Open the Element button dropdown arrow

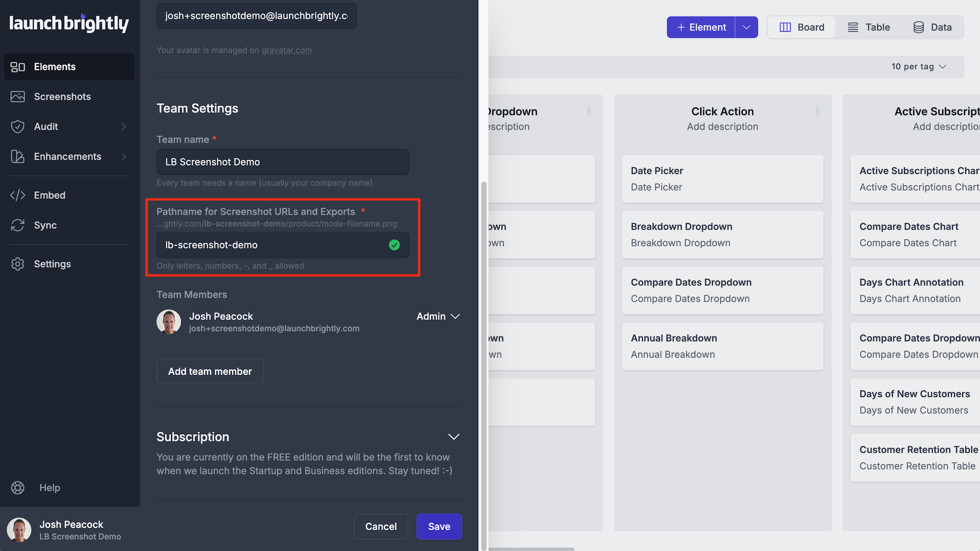click(x=746, y=28)
